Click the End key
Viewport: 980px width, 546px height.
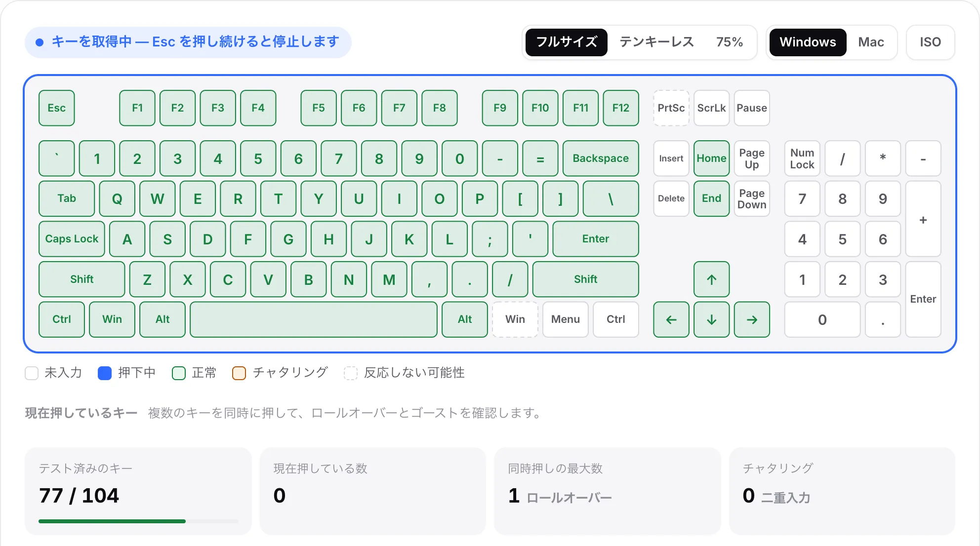[x=712, y=198]
